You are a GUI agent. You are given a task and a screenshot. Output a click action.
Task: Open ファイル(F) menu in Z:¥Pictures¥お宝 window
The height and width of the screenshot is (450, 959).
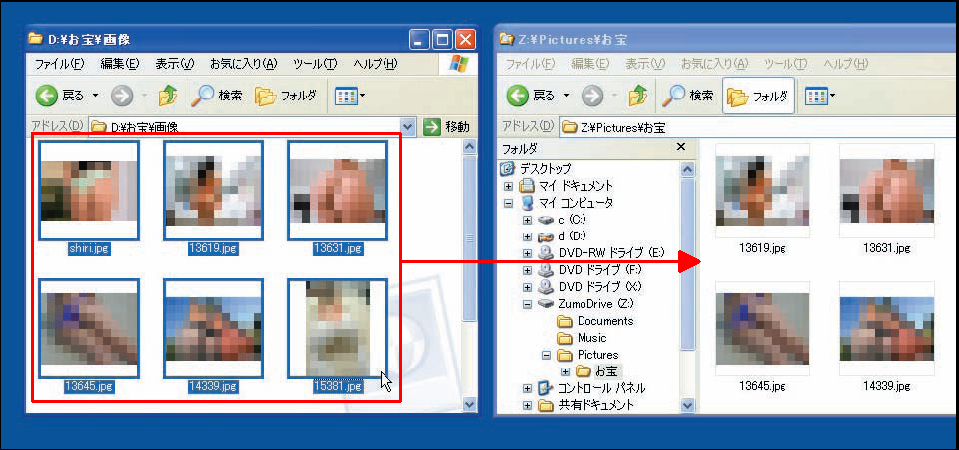click(x=530, y=64)
